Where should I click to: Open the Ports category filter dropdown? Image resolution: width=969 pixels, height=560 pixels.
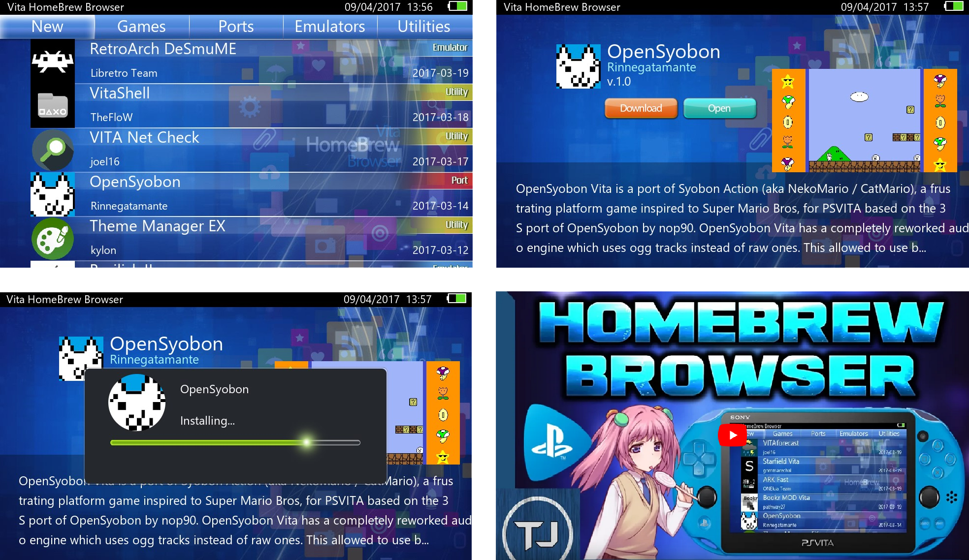coord(235,27)
